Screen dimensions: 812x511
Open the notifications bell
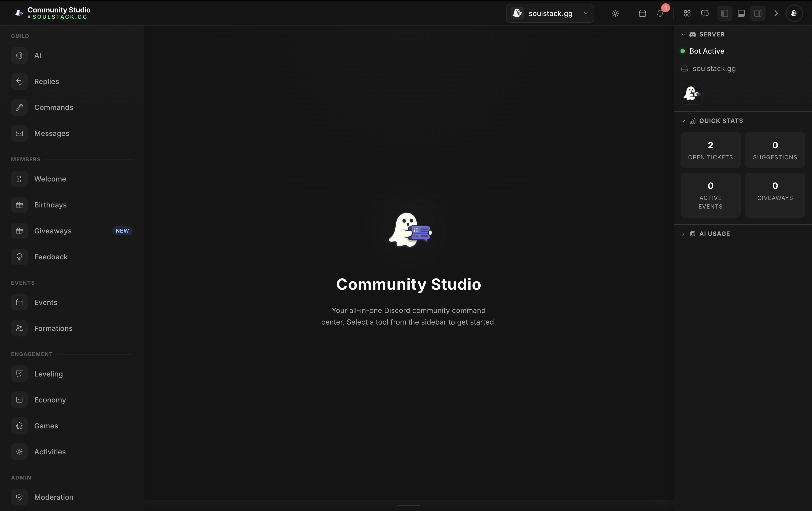pyautogui.click(x=660, y=14)
